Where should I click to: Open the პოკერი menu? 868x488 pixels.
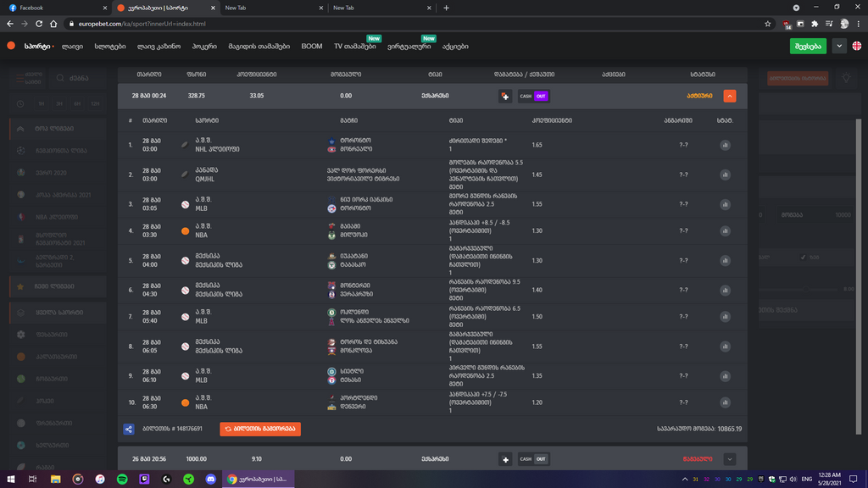coord(204,47)
